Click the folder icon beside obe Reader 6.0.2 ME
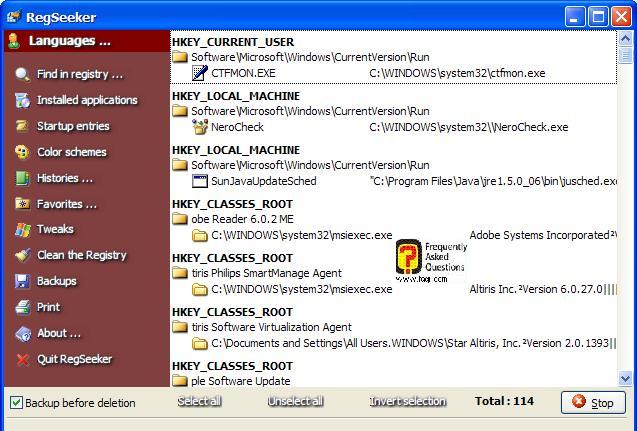 [180, 219]
